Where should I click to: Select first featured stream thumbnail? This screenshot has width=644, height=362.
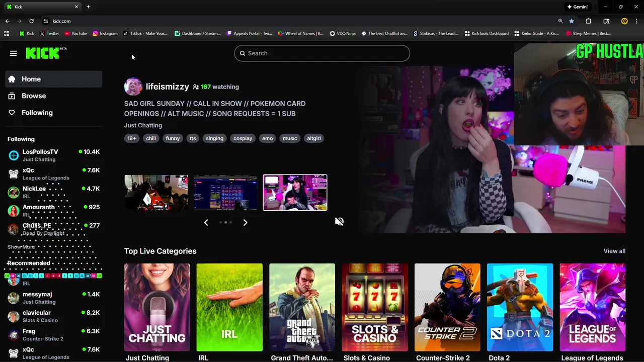click(156, 193)
